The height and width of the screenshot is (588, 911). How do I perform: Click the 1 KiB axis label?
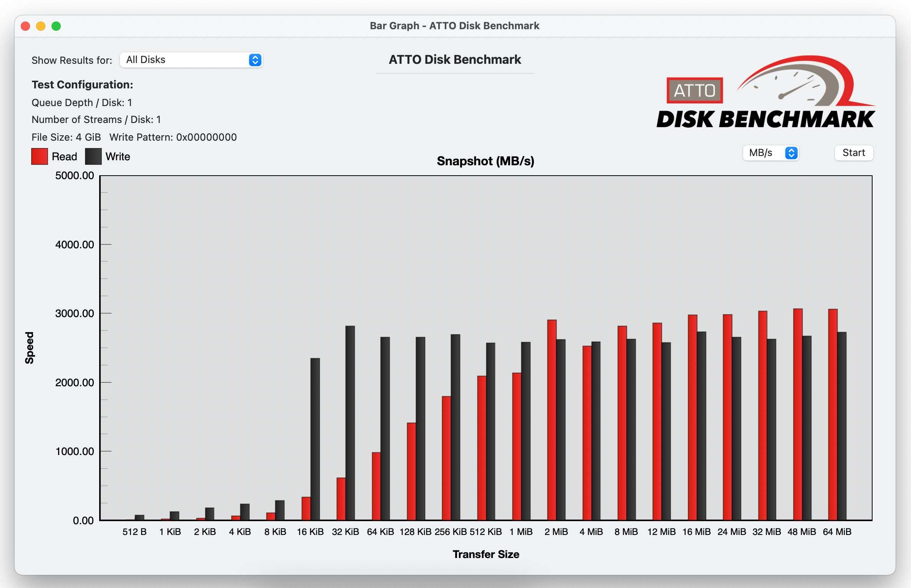(x=170, y=532)
